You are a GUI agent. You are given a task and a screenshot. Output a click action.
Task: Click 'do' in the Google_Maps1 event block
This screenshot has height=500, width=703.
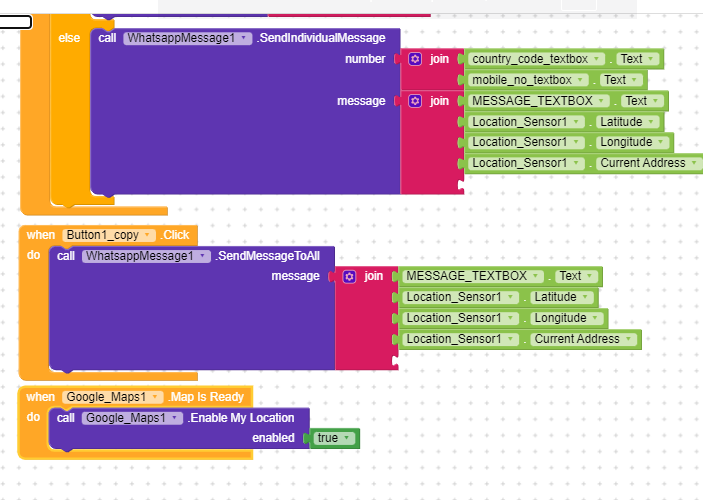pyautogui.click(x=34, y=417)
